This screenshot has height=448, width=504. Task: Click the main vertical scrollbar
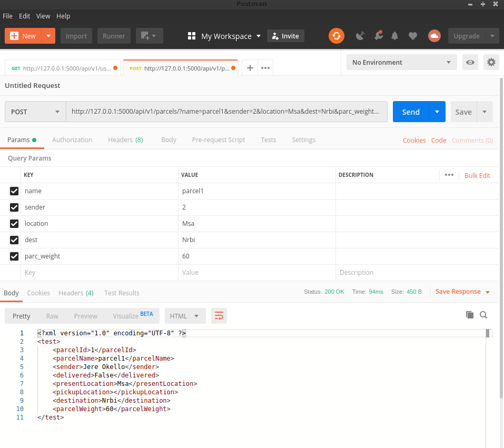click(x=501, y=238)
